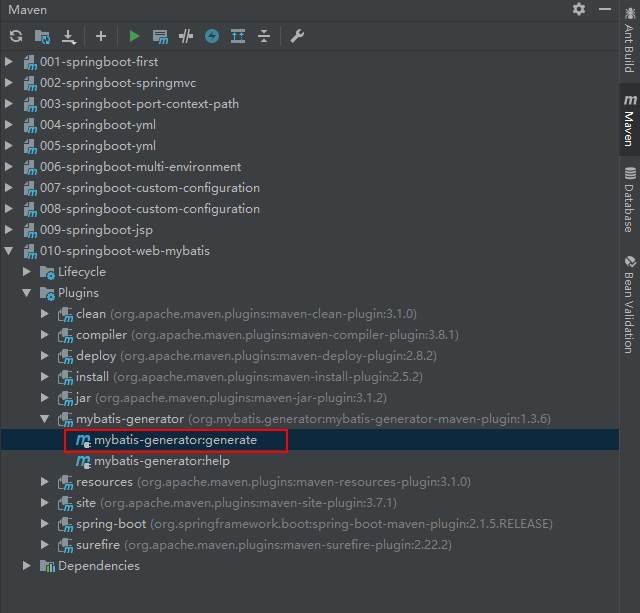Expand 002-springboot-springmvc project node
Viewport: 640px width, 613px height.
[x=9, y=83]
